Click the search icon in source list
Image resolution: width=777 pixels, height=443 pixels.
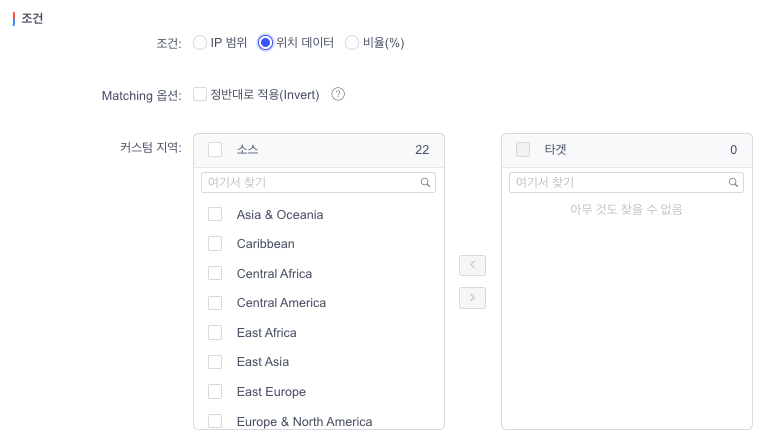[425, 182]
